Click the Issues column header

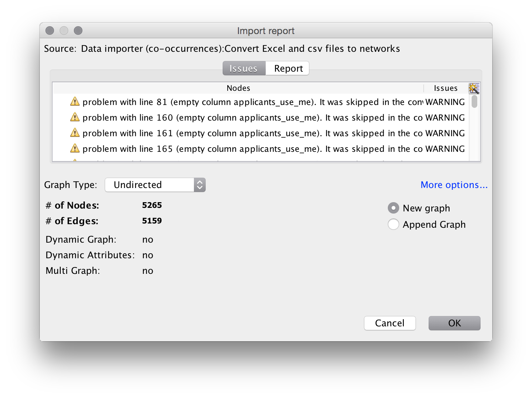click(x=446, y=88)
